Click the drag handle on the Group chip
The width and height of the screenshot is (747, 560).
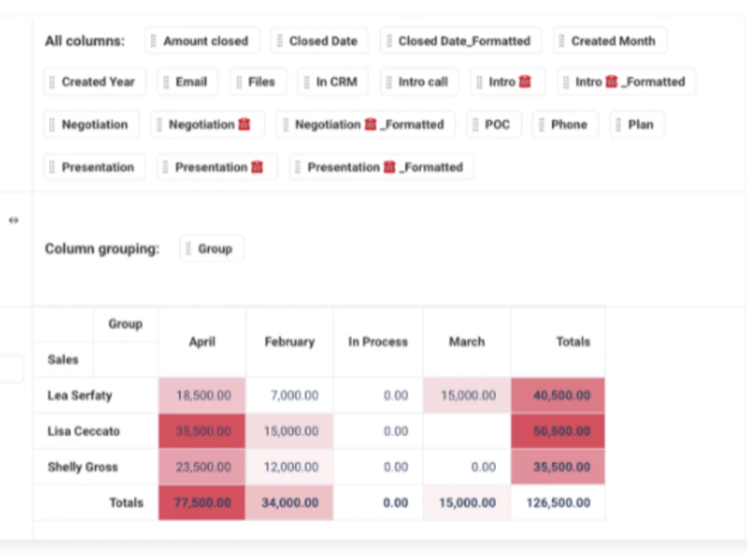[188, 249]
